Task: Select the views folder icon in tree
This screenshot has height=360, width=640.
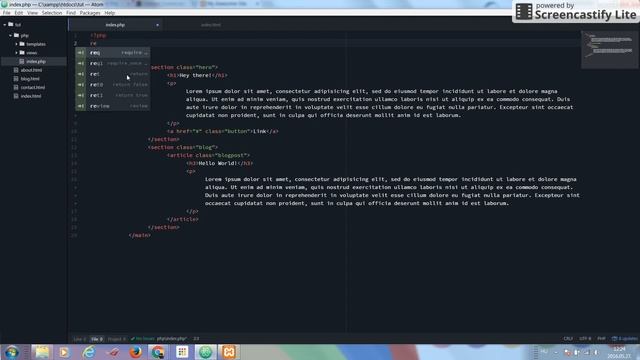Action: 22,52
